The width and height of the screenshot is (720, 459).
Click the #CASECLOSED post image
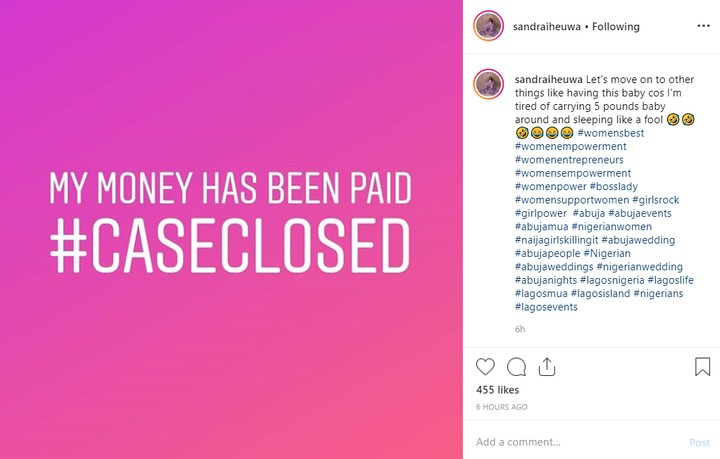coord(231,229)
